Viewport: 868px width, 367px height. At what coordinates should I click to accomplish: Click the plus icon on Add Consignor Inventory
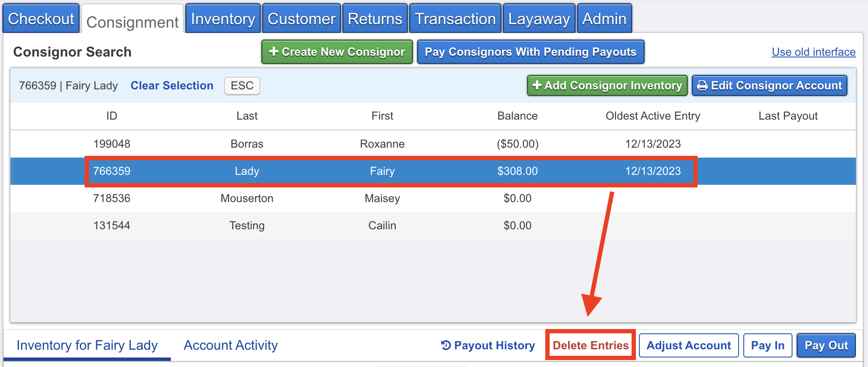[x=537, y=85]
